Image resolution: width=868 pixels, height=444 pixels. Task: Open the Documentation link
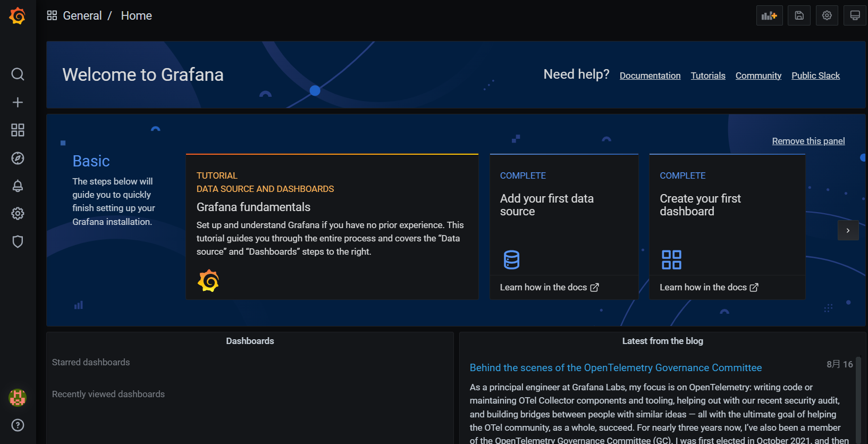coord(650,76)
